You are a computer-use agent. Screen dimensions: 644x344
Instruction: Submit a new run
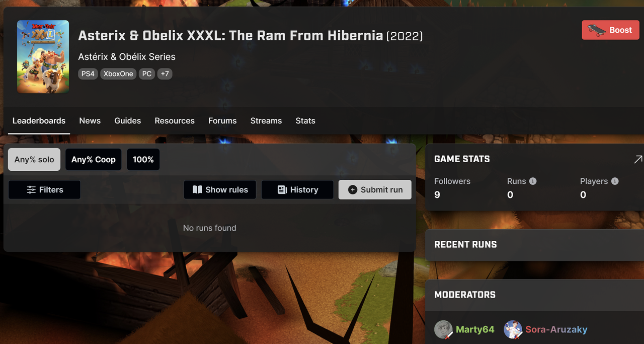click(x=375, y=190)
